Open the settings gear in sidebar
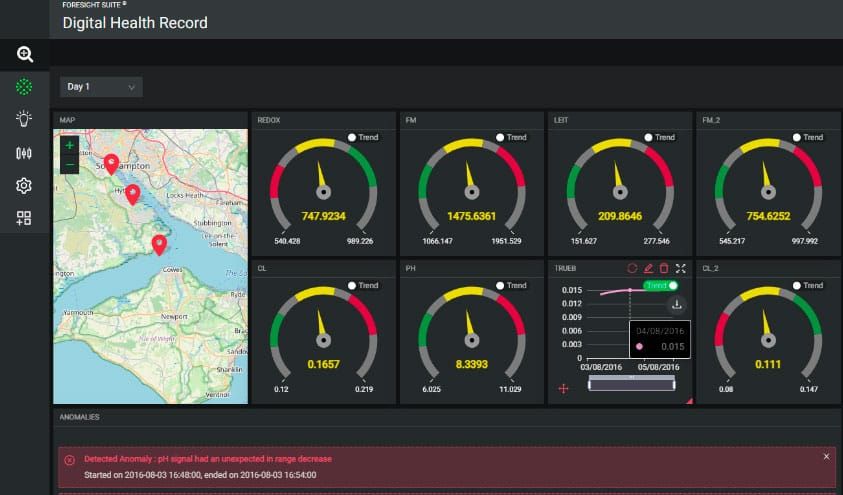The height and width of the screenshot is (495, 843). (x=25, y=185)
